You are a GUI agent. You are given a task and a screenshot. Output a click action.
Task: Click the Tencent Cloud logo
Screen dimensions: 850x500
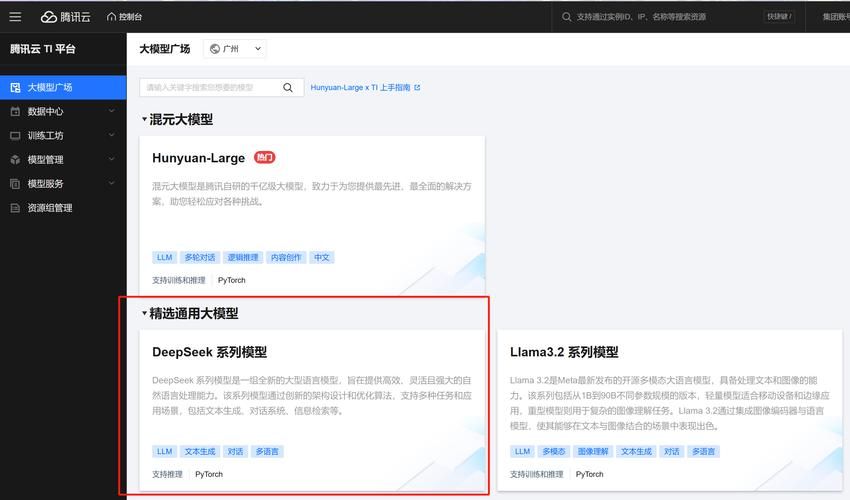[66, 17]
